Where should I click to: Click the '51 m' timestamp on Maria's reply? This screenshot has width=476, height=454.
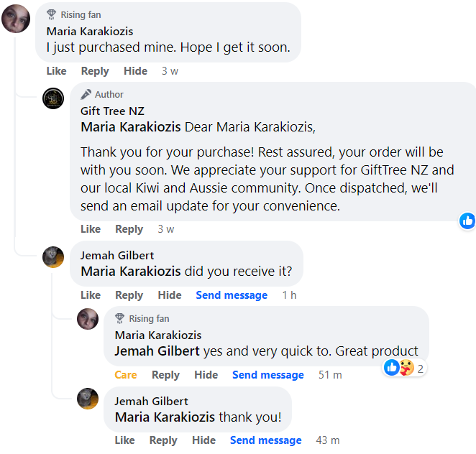tap(330, 375)
